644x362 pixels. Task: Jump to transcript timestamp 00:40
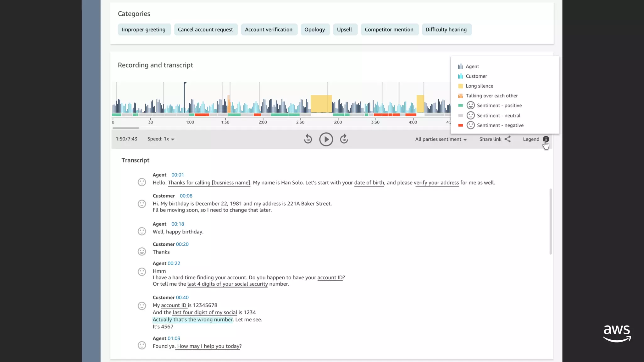tap(182, 298)
